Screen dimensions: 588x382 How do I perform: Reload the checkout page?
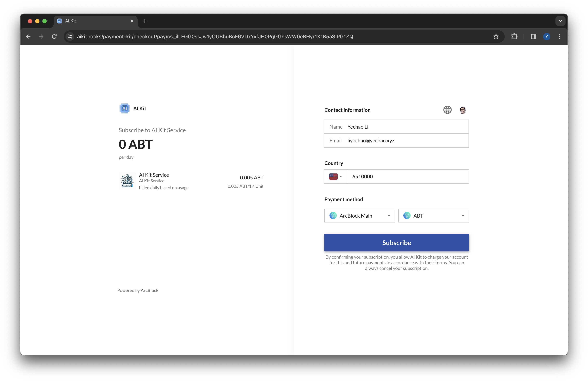[x=54, y=37]
